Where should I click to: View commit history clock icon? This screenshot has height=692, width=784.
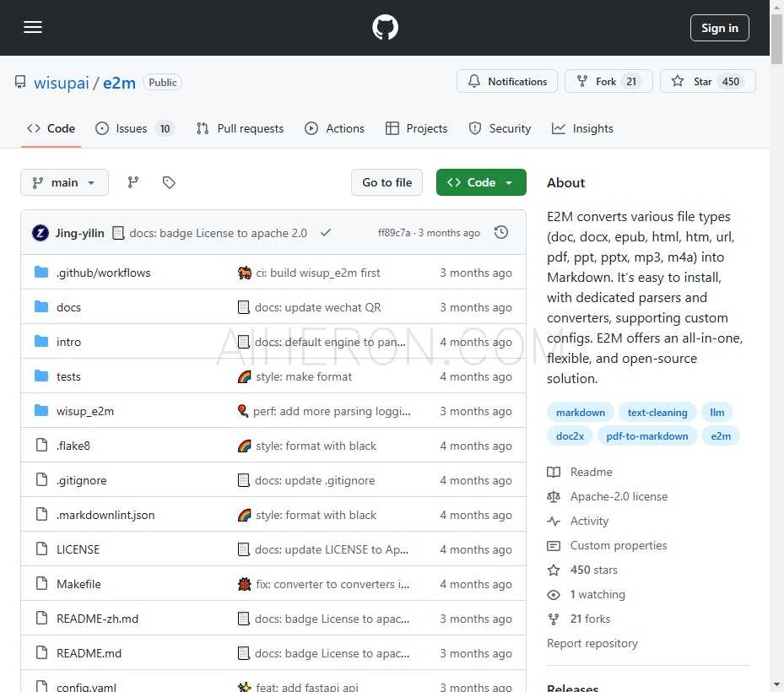tap(501, 232)
